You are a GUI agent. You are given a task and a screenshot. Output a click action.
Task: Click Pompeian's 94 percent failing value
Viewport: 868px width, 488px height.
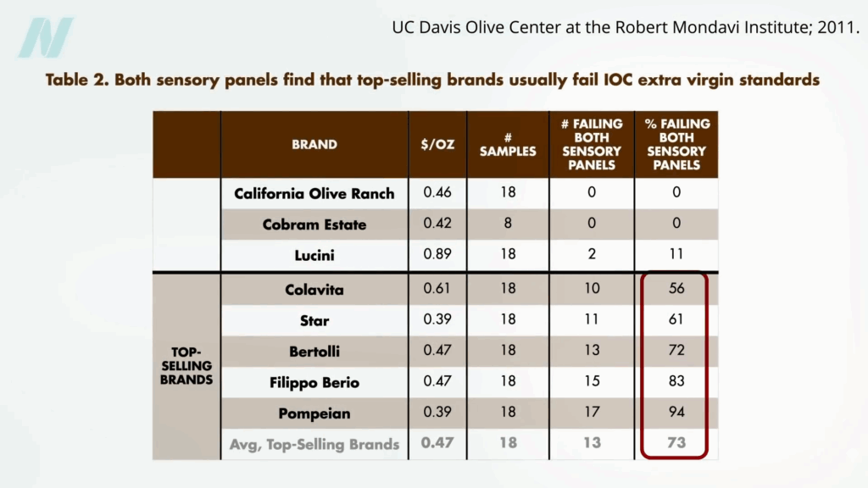point(676,413)
